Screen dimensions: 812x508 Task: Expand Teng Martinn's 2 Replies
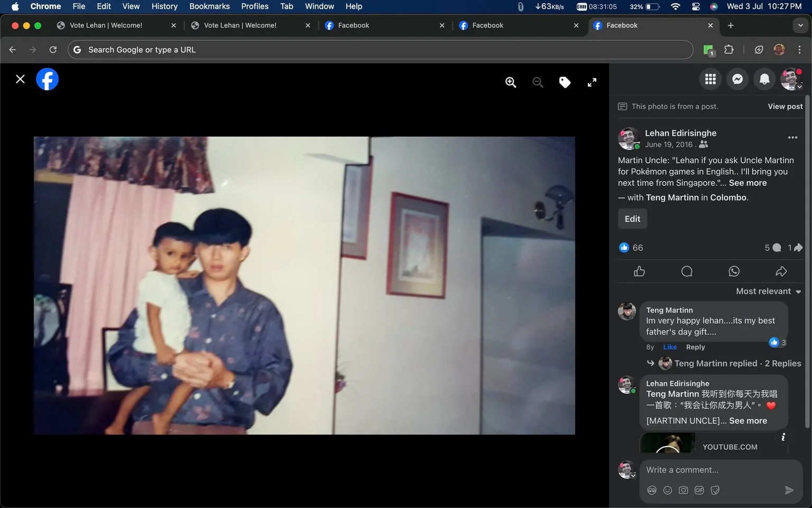737,364
